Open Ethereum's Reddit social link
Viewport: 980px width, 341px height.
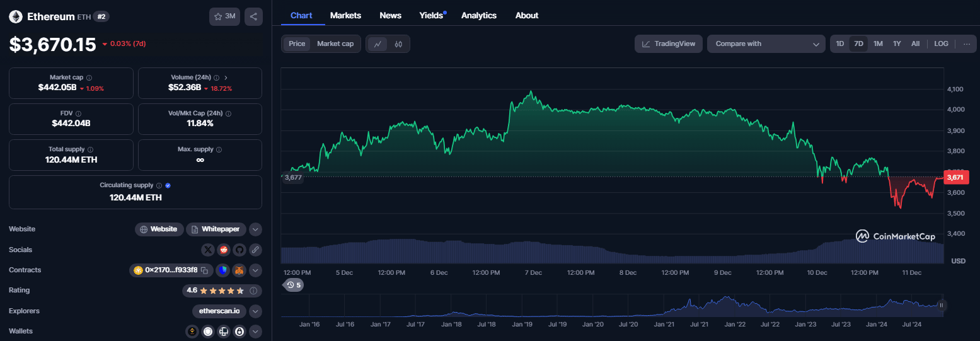pos(223,250)
